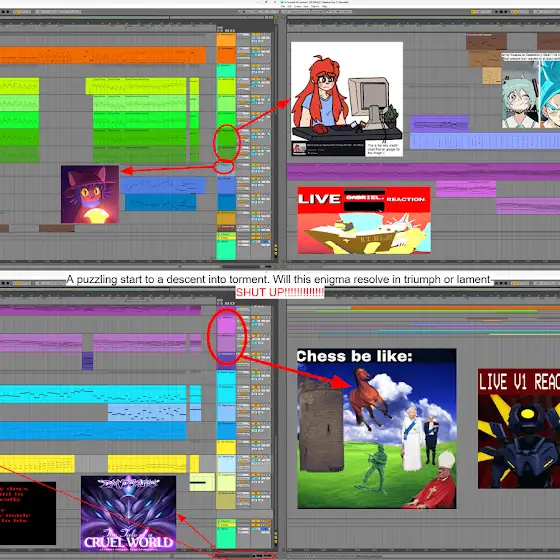Click the cat character with glowing bulb image
Screen dimensions: 560x560
tap(90, 194)
